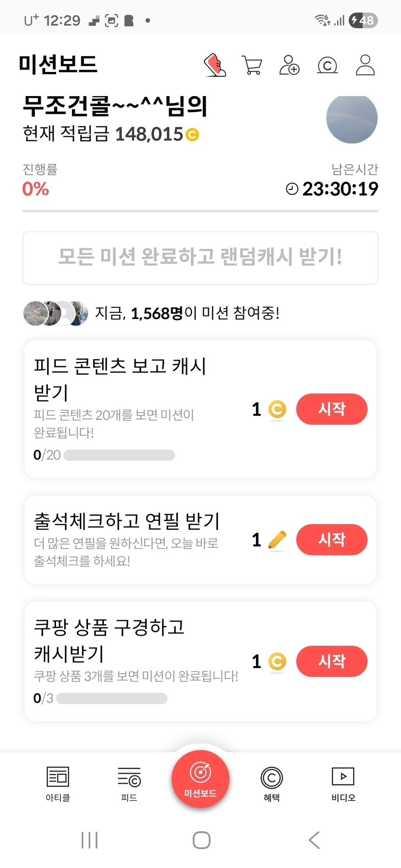Tap the round profile picture thumbnail

(x=352, y=119)
